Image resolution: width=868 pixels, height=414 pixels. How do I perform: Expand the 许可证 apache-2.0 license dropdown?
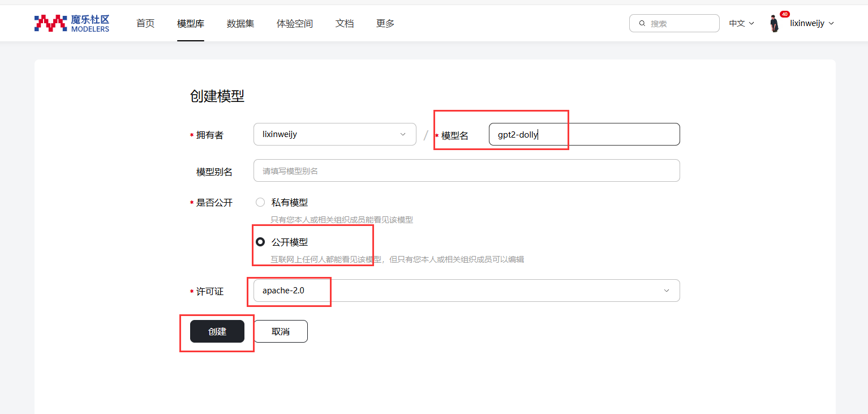[x=466, y=291]
